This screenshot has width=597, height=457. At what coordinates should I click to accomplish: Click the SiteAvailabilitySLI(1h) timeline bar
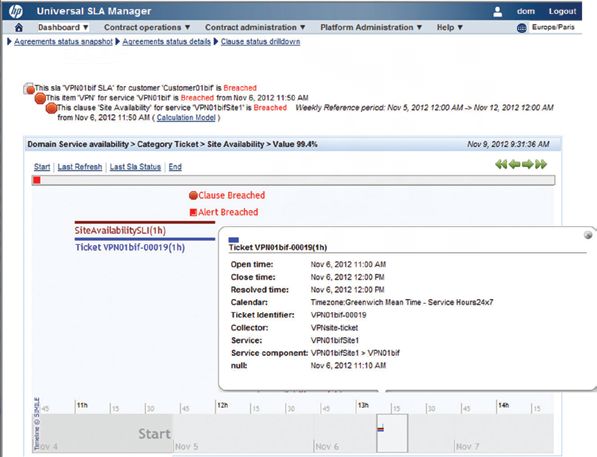click(145, 222)
